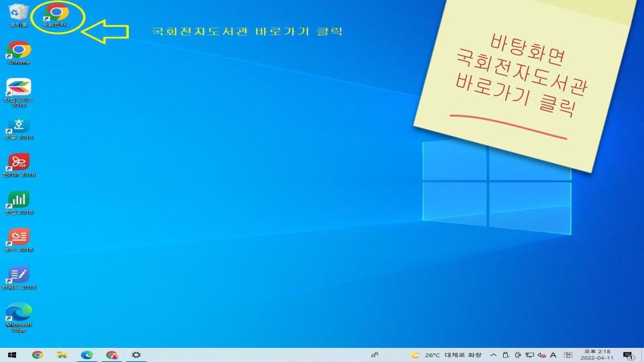Image resolution: width=644 pixels, height=362 pixels.
Task: Click the 국회전자도서관 desktop shortcut
Action: (x=56, y=15)
